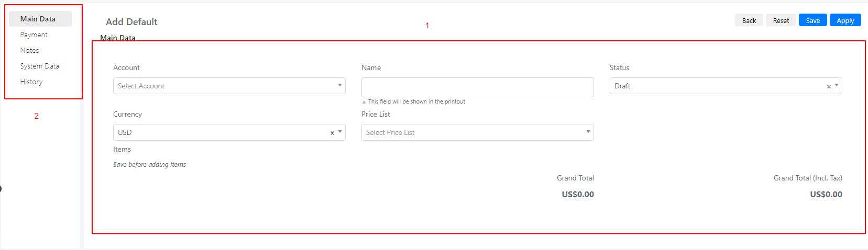
Task: Clear the USD currency with x icon
Action: (332, 133)
